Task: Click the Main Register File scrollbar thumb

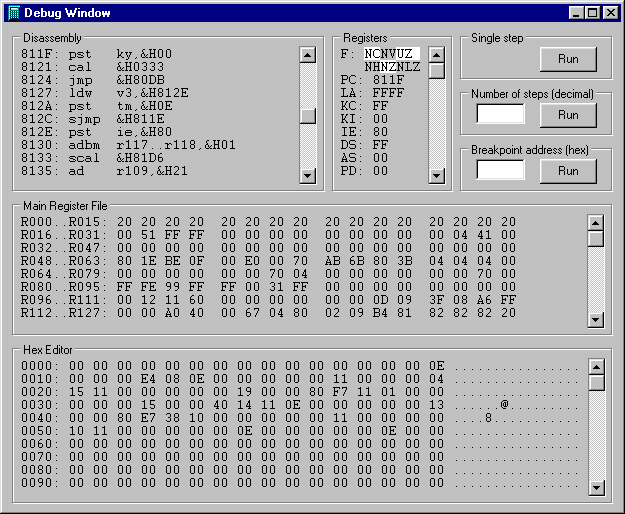Action: coord(596,239)
